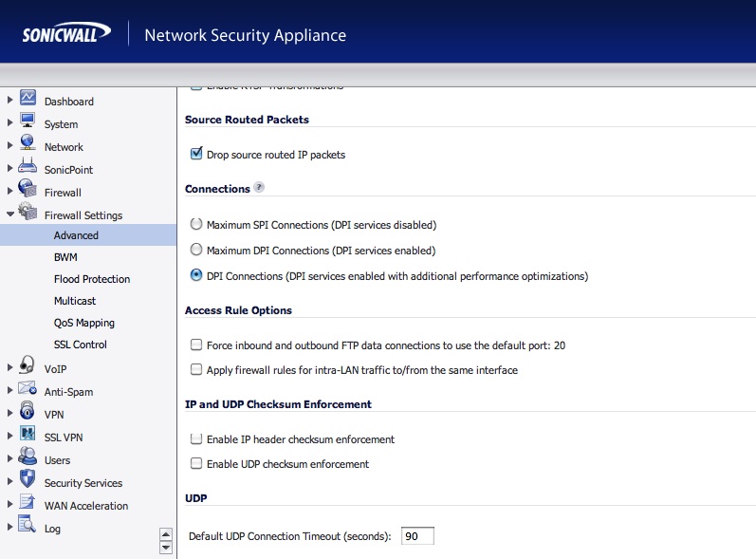Expand the WAN Acceleration menu arrow

pyautogui.click(x=9, y=504)
